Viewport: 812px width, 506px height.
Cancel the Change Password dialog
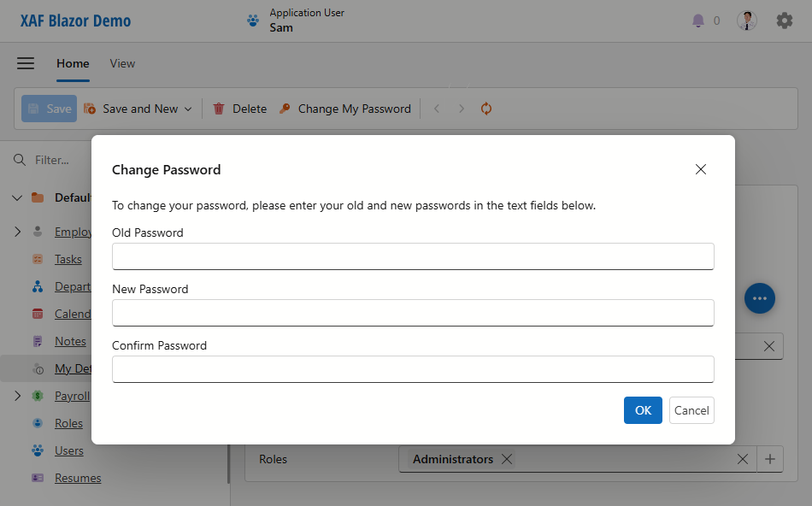[691, 410]
